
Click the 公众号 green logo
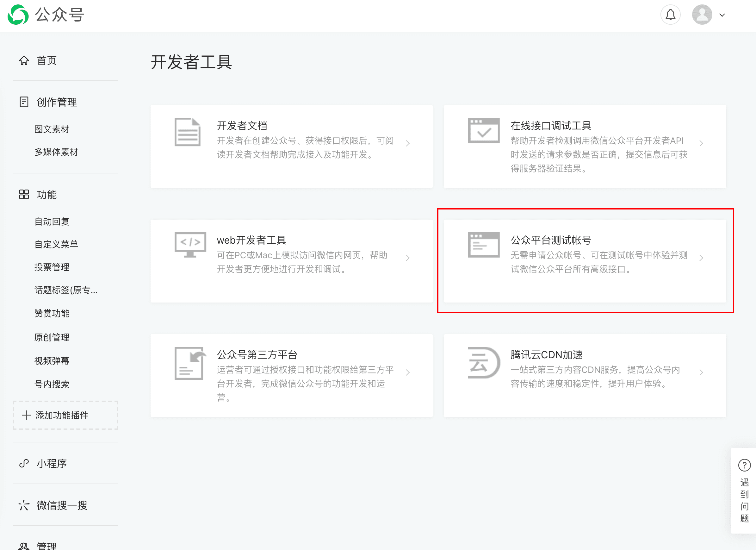[x=18, y=15]
